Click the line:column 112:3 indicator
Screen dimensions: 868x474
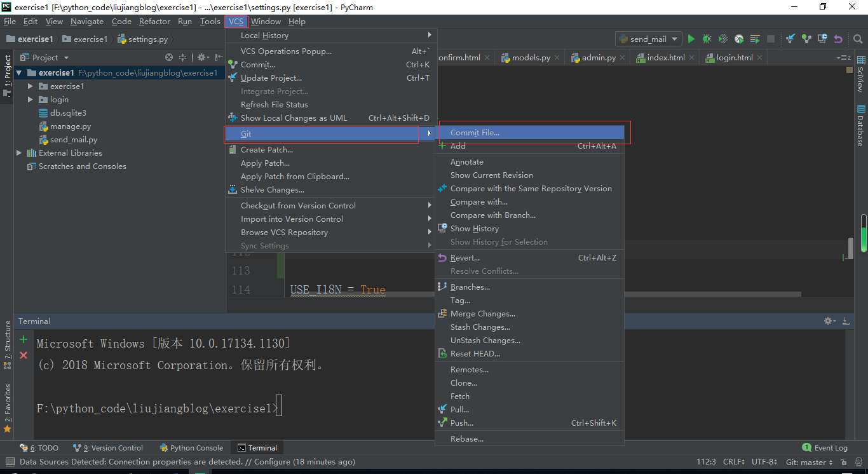[707, 462]
